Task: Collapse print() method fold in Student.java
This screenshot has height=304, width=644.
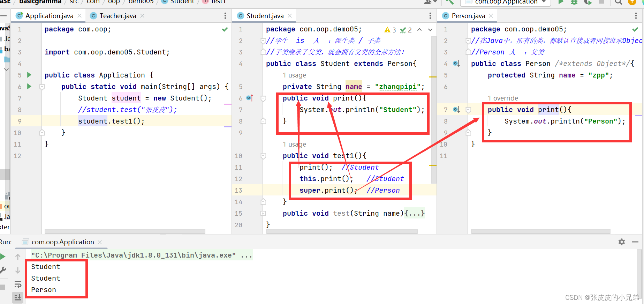Action: coord(263,98)
